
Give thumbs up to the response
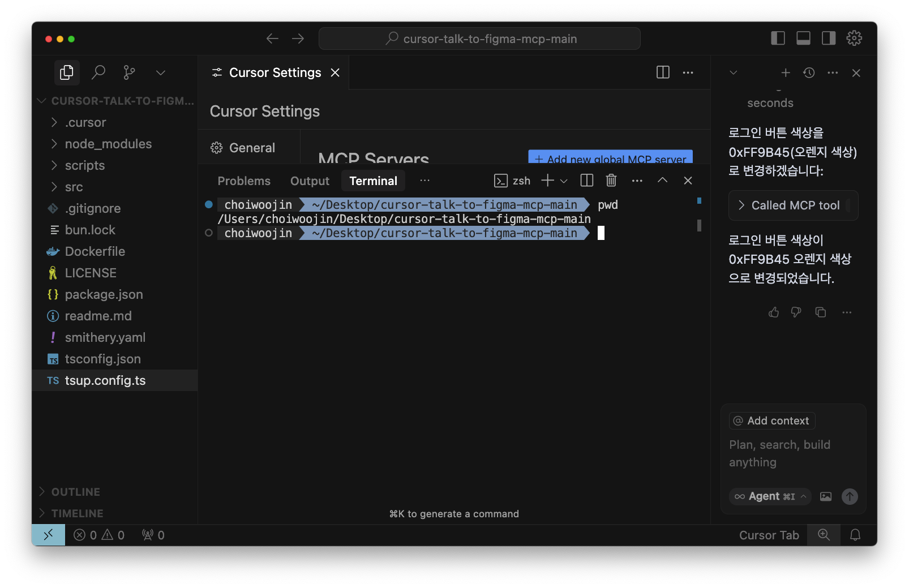click(x=774, y=312)
